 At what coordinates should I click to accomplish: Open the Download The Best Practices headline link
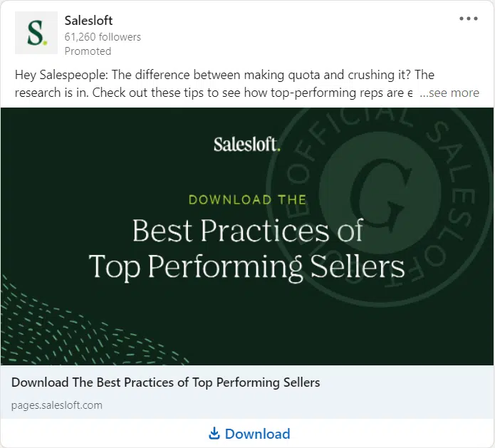click(166, 382)
